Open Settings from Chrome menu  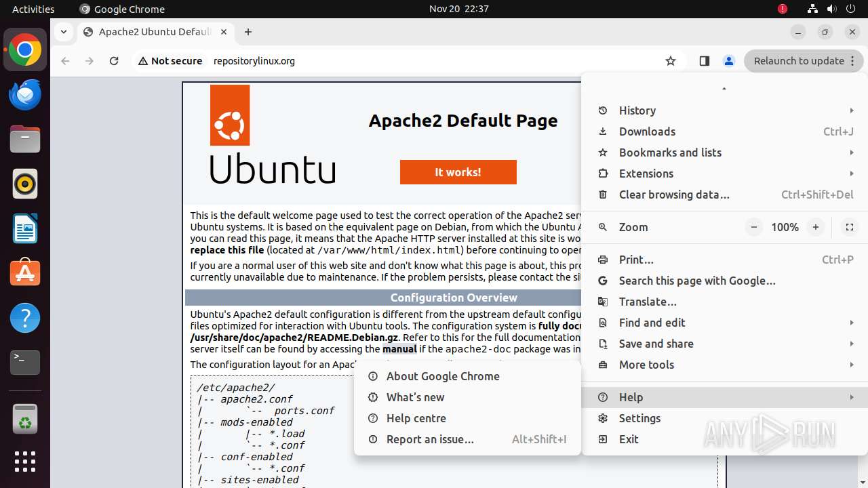coord(725,418)
